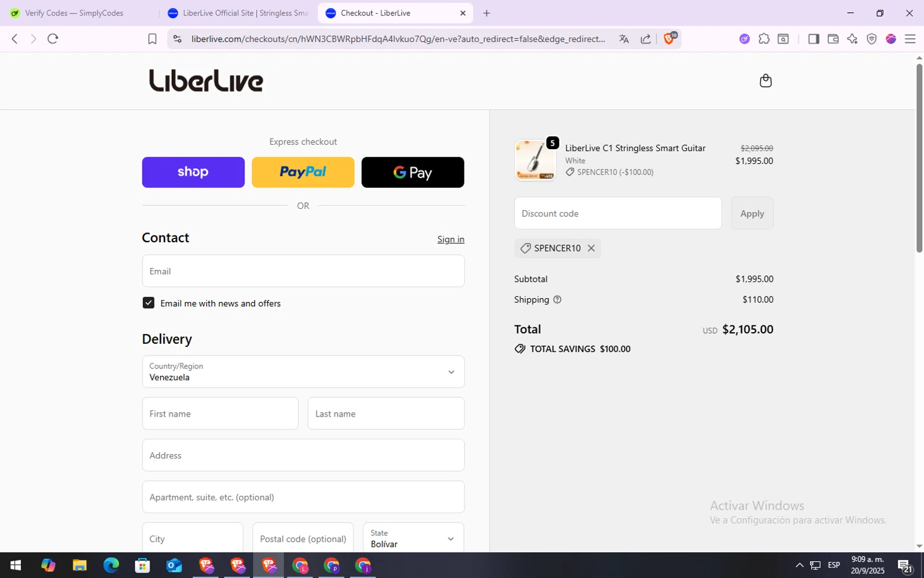This screenshot has width=924, height=578.
Task: Open the Brave Shields lion icon
Action: (x=670, y=38)
